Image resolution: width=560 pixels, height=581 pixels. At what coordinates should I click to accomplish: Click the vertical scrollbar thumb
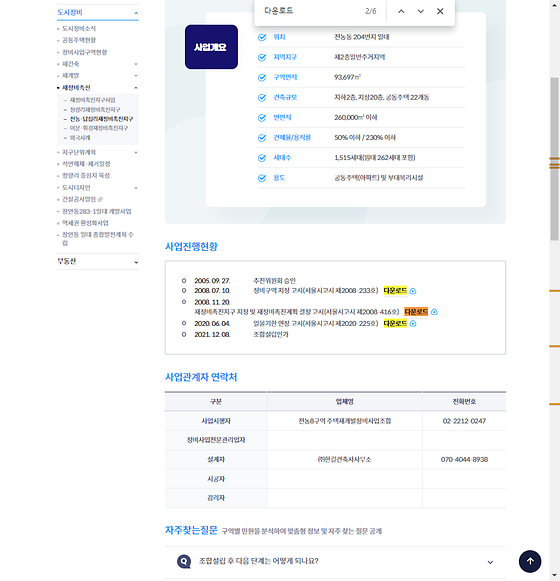(554, 159)
